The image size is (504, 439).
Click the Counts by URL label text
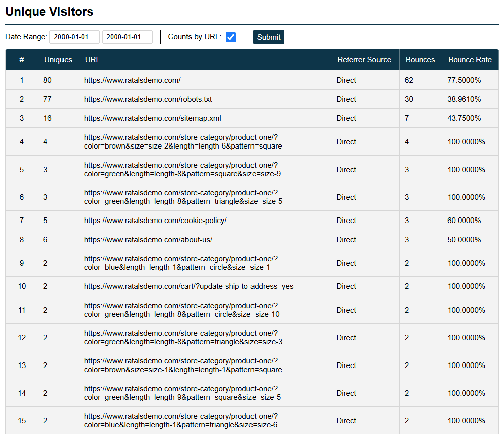[195, 37]
